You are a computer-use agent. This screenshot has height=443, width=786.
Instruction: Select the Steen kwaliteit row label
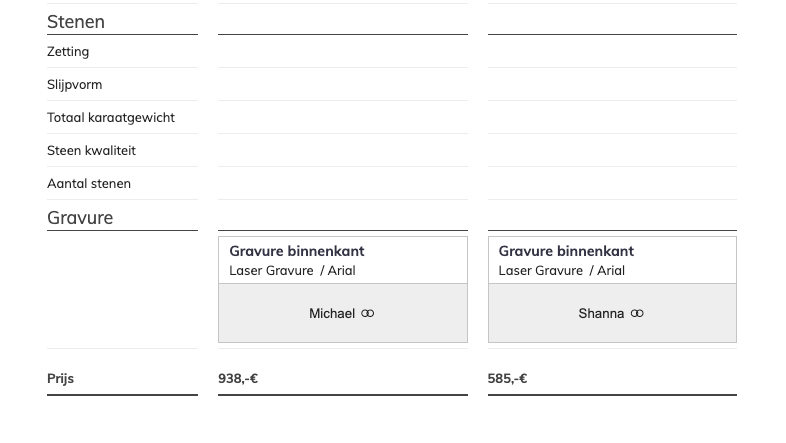coord(91,151)
